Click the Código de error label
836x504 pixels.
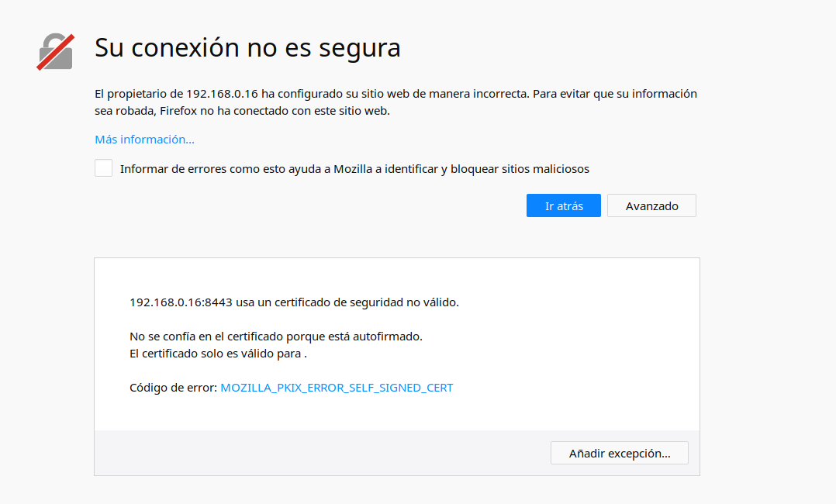[x=173, y=388]
